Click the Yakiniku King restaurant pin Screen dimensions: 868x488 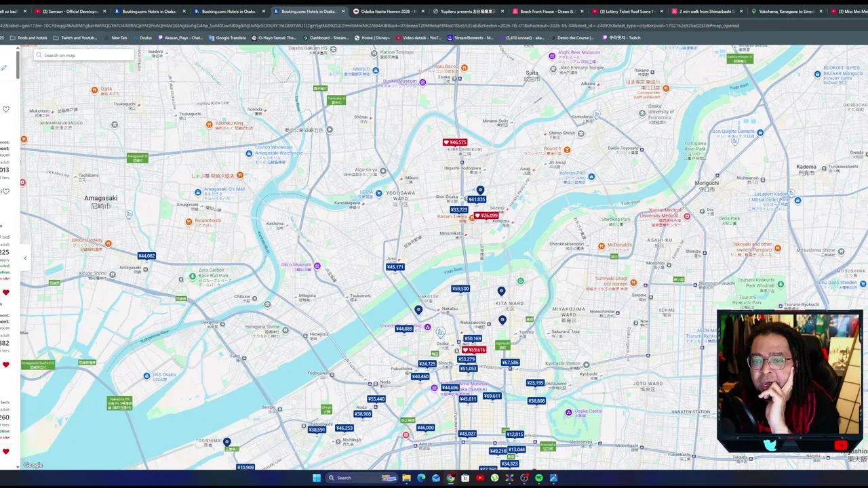[209, 125]
